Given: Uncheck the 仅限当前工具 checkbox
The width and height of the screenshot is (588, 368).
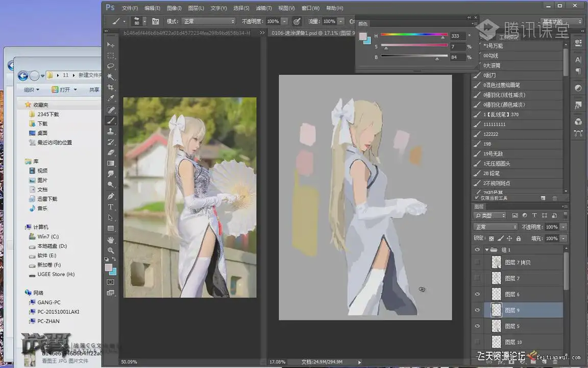Looking at the screenshot, I should (477, 198).
